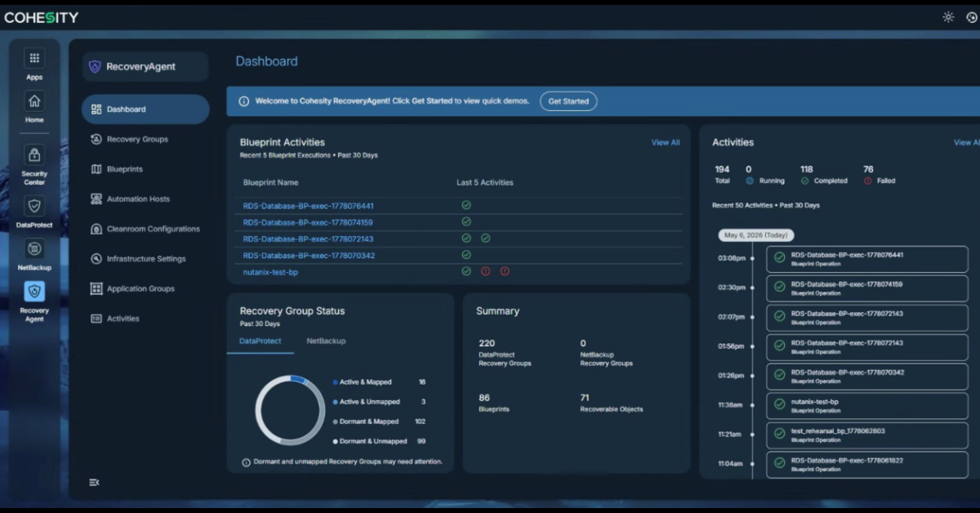Open RDS-Database-BP-exec-1778072143 blueprint link
Viewport: 980px width, 513px height.
308,239
